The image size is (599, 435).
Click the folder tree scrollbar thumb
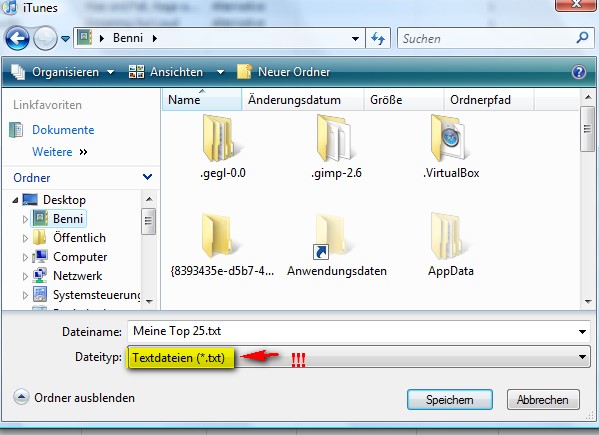(x=149, y=221)
